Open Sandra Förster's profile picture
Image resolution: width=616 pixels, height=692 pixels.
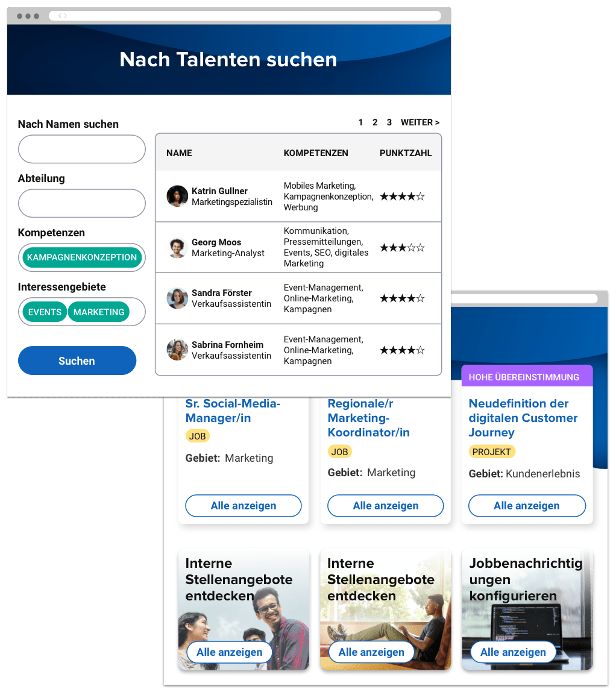pos(177,298)
